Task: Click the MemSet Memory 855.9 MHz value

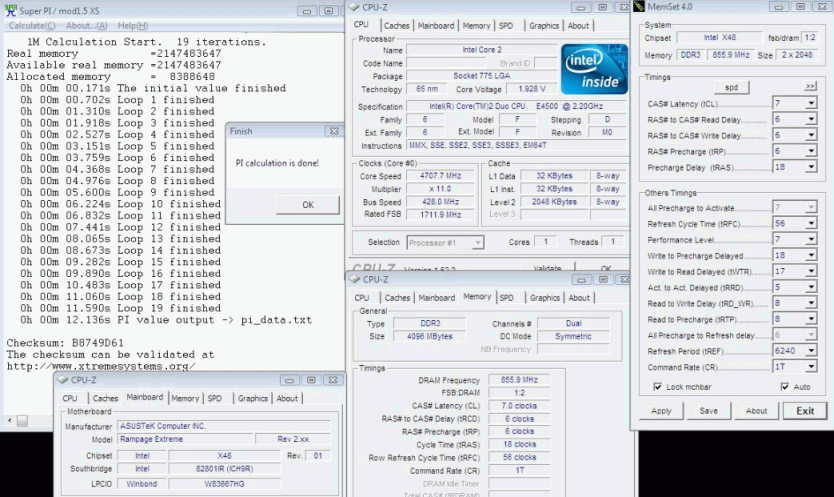Action: (x=731, y=55)
